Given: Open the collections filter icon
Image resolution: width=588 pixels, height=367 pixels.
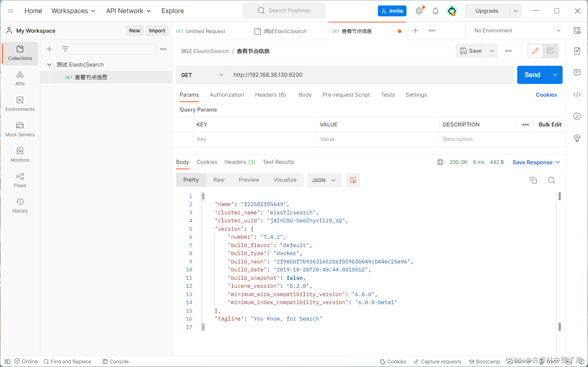Looking at the screenshot, I should [x=65, y=49].
